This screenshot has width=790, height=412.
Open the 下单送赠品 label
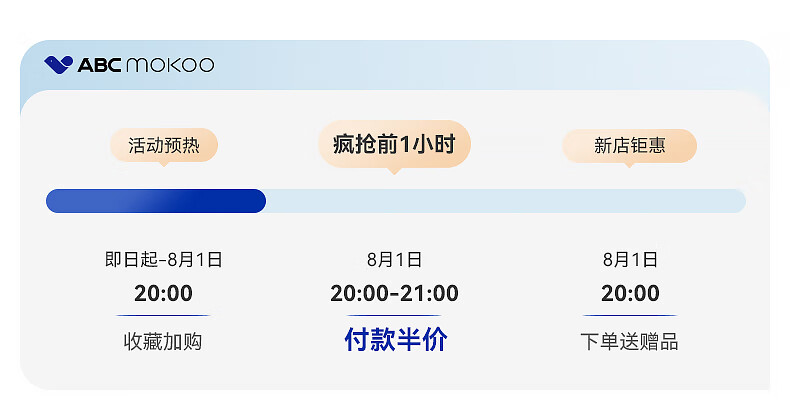coord(629,341)
